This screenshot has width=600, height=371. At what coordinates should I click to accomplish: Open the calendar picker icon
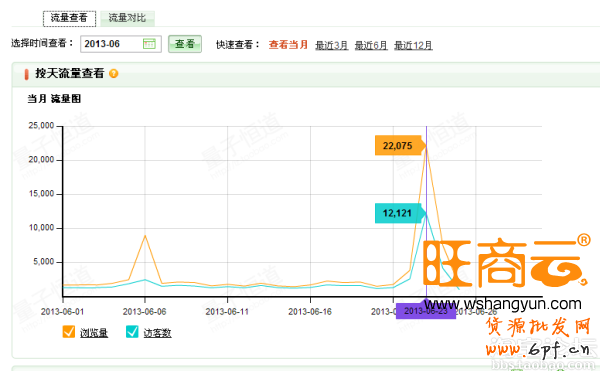[149, 44]
